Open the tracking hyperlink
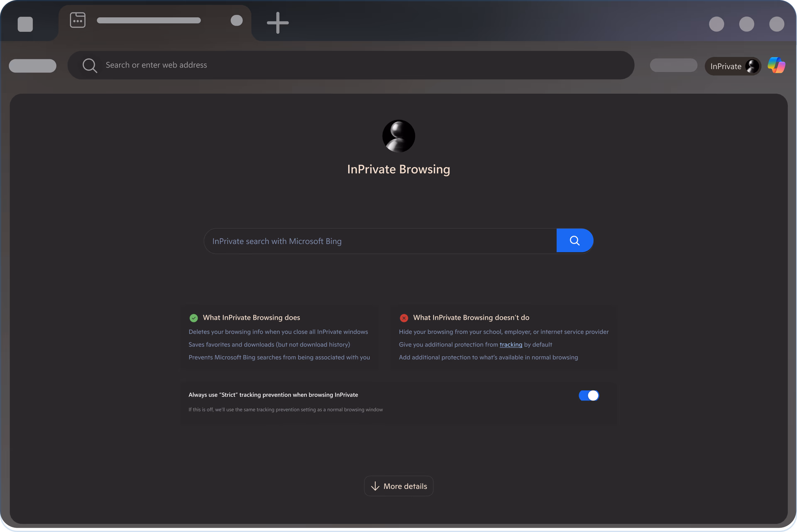This screenshot has width=797, height=532. (511, 344)
